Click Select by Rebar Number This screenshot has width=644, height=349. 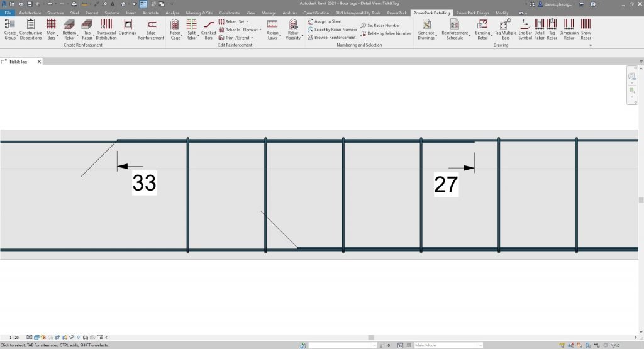pyautogui.click(x=332, y=30)
